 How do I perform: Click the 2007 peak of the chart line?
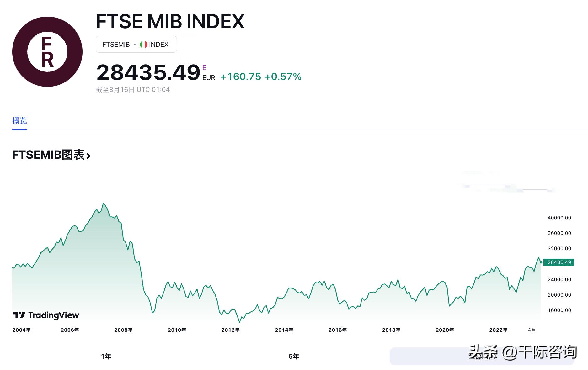pos(103,203)
